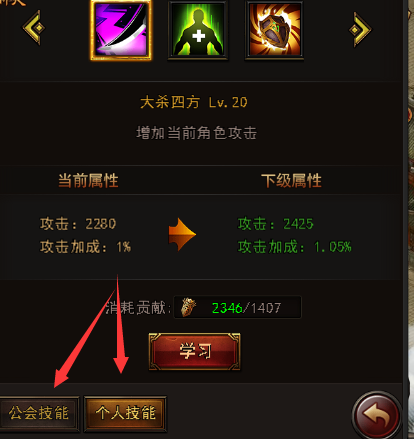Select the orange shield skill icon
Screen dimensions: 415x439
coord(274,30)
